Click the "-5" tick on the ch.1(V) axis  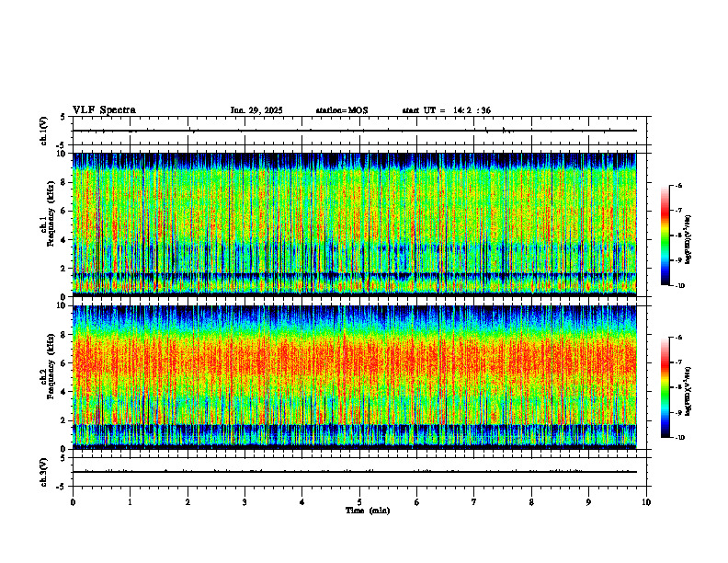tap(62, 145)
